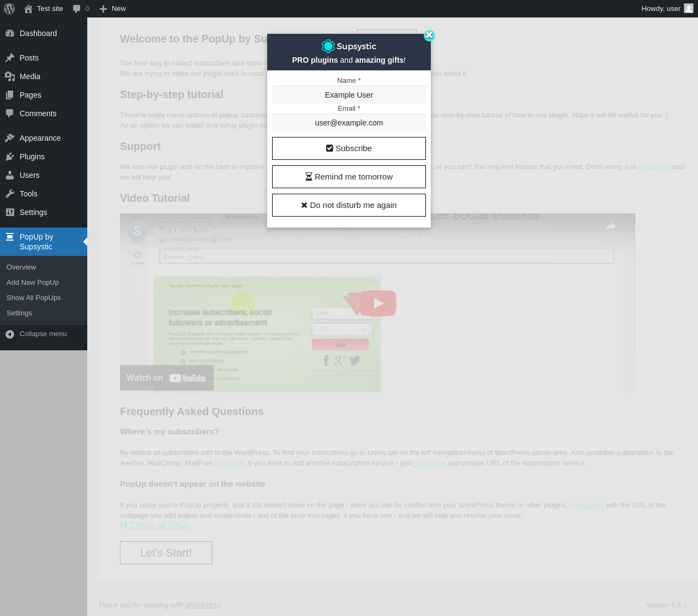Open the Tools menu
Screen dimensions: 698x616
[x=44, y=194]
